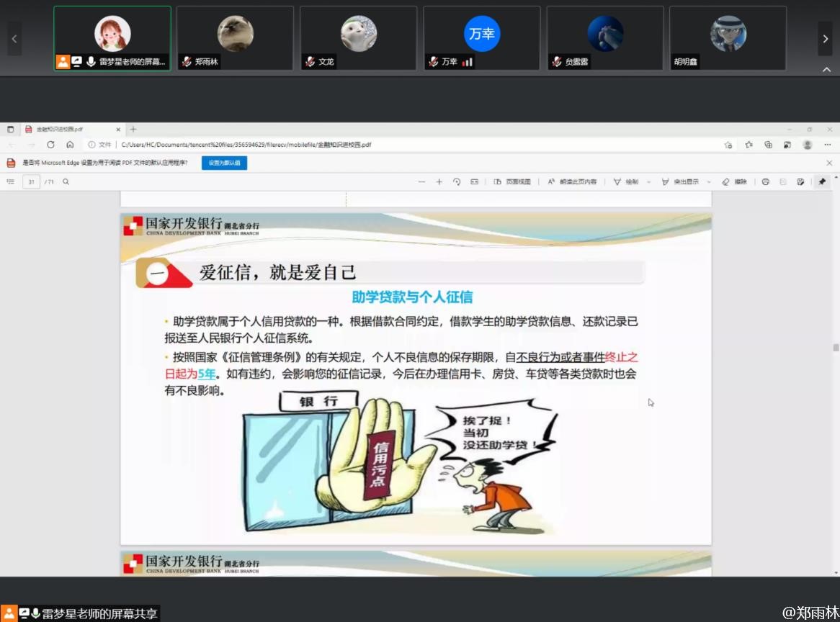The image size is (840, 622).
Task: Refresh the browser page
Action: tap(50, 145)
